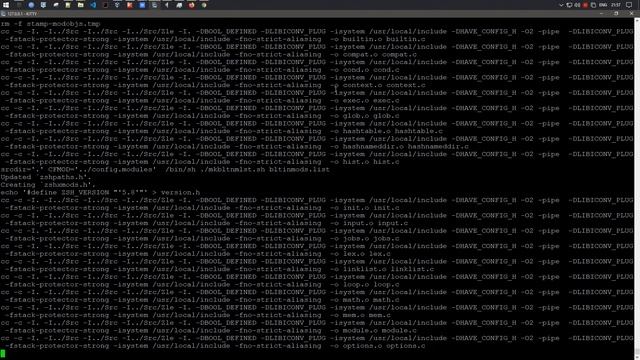Click 'cond.o cond.c' in the output

(371, 70)
